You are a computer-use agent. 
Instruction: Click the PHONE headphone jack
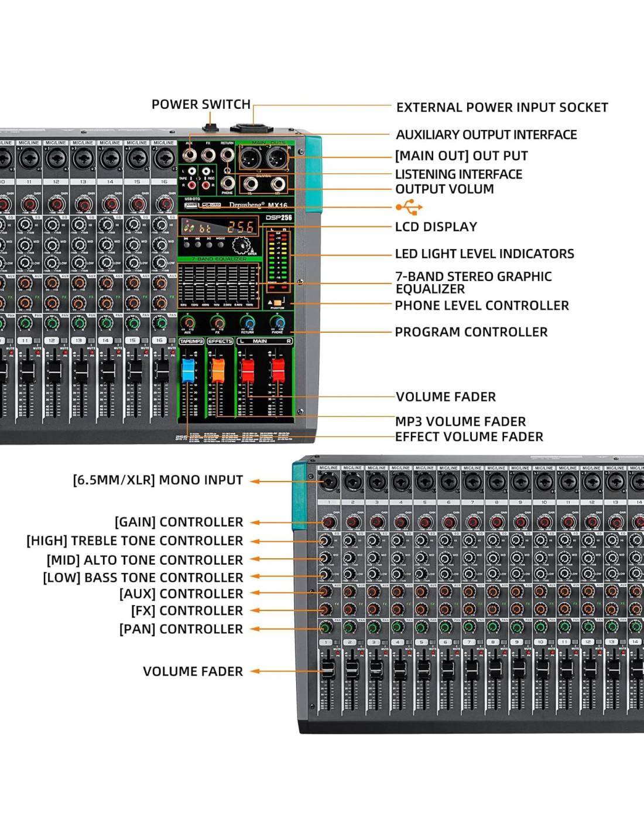(227, 183)
